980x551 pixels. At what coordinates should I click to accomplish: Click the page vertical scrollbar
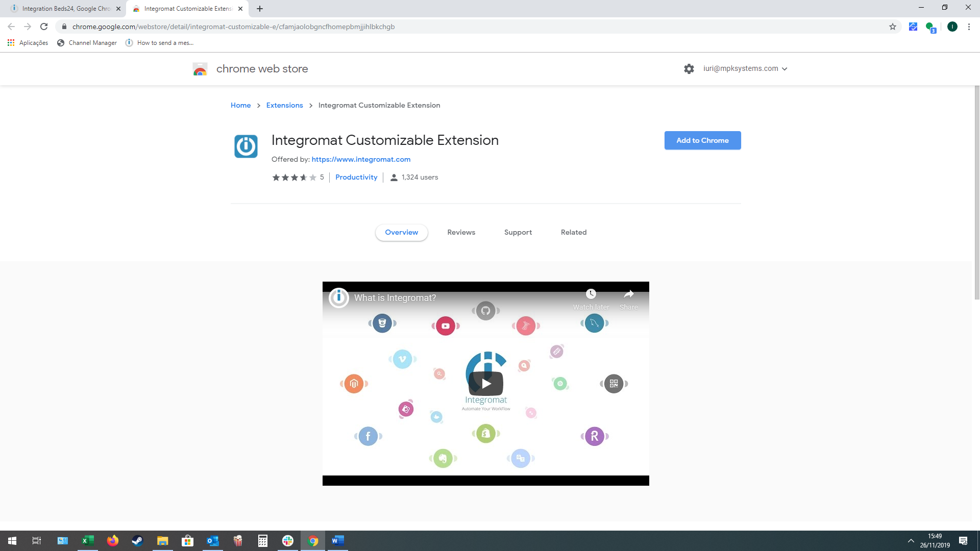pos(977,192)
